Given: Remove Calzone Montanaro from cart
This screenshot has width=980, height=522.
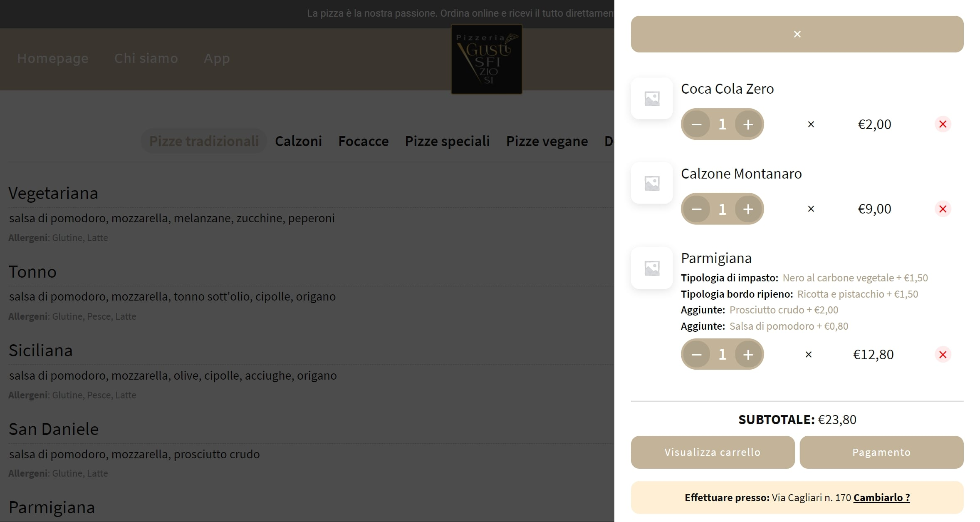Looking at the screenshot, I should 943,209.
